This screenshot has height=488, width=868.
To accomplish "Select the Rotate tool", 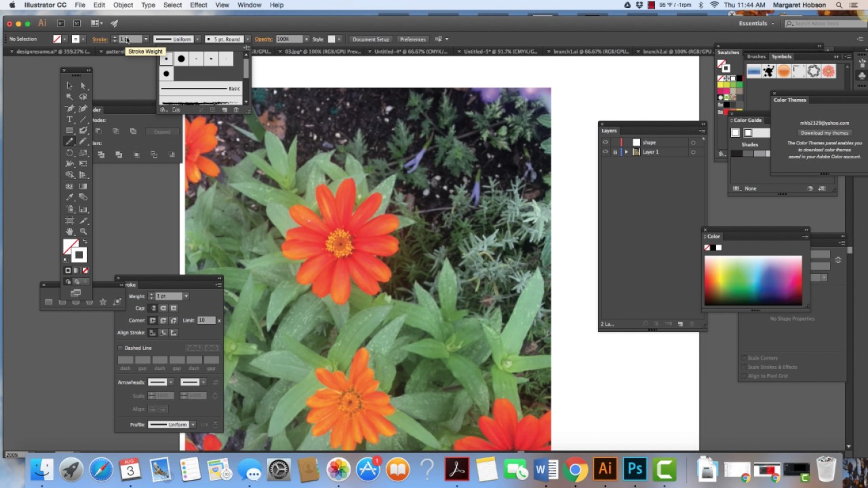I will 69,153.
